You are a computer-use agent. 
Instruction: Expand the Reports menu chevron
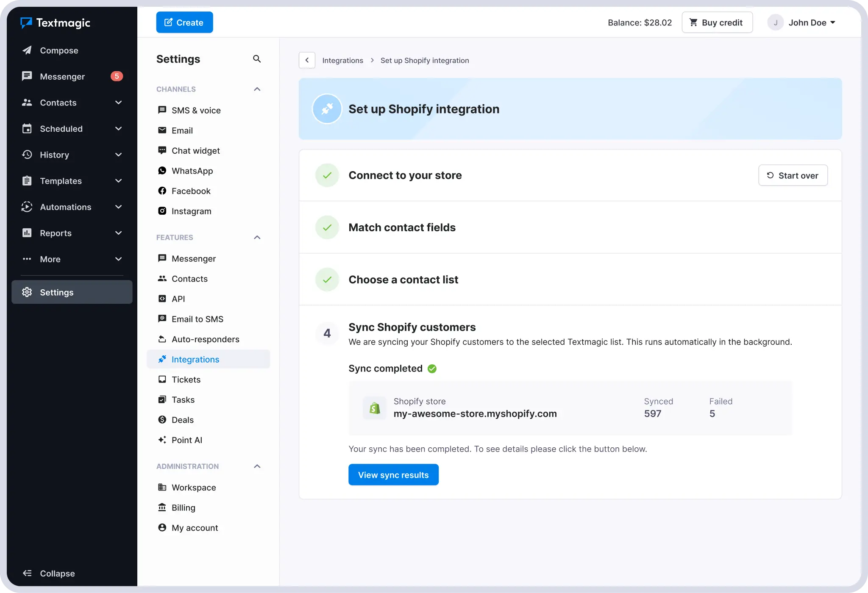(x=119, y=233)
